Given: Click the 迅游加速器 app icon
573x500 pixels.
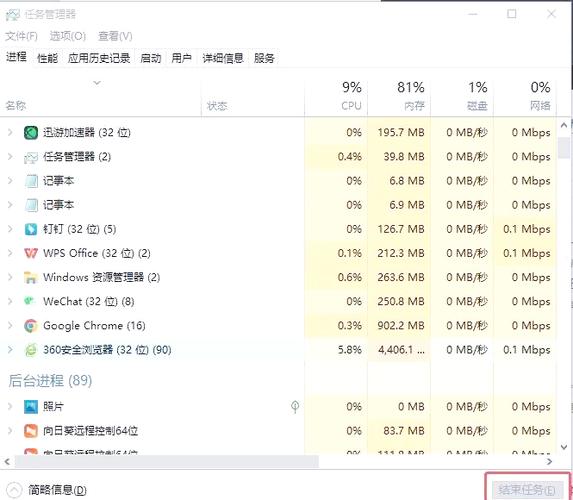Looking at the screenshot, I should pos(31,132).
